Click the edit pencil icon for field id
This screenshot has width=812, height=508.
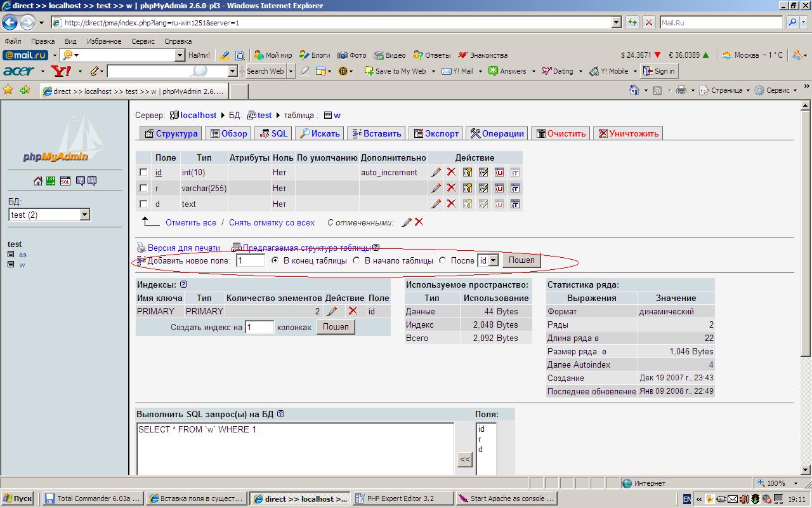point(436,172)
